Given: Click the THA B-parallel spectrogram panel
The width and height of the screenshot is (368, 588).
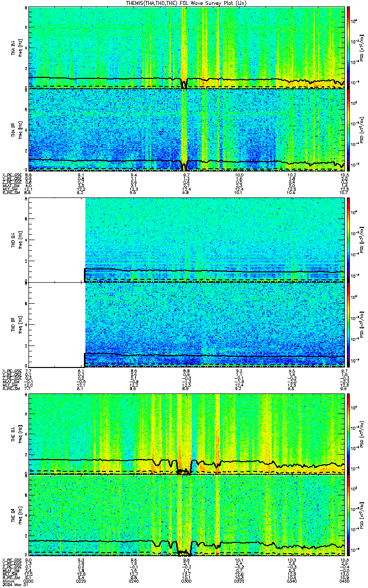Looking at the screenshot, I should [x=186, y=130].
